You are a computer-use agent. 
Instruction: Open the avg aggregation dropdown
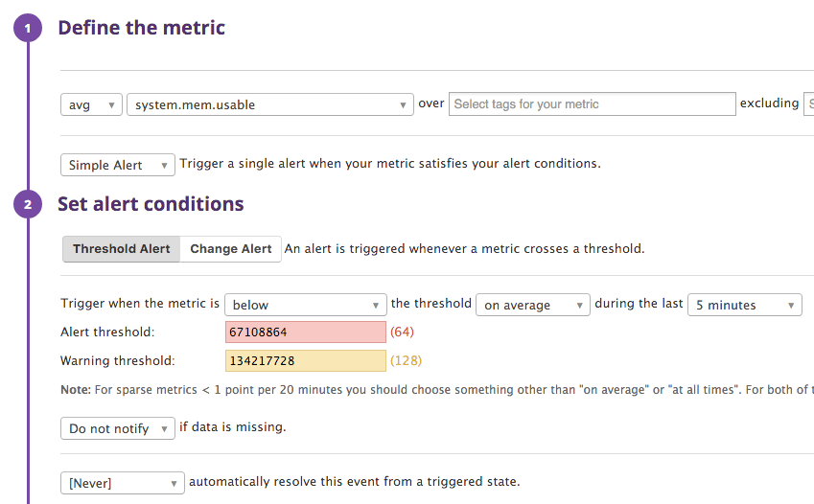(x=91, y=104)
